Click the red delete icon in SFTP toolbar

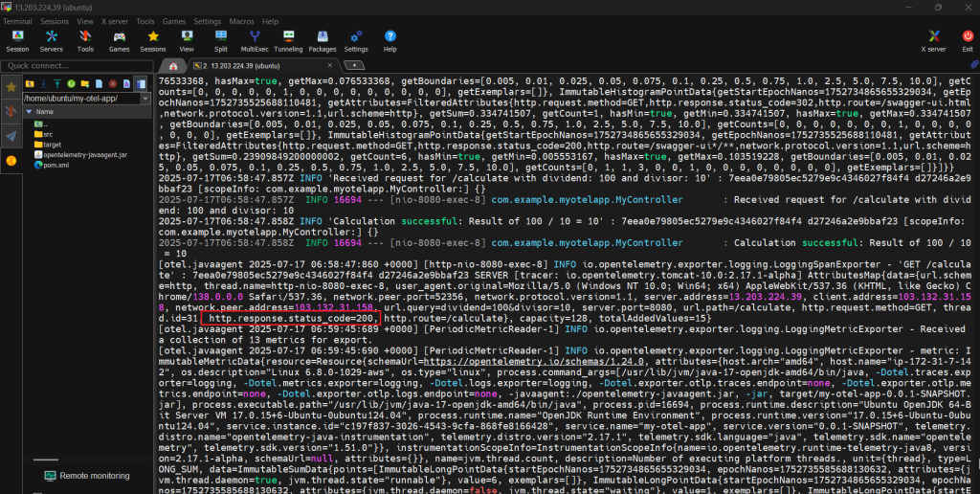coord(113,83)
